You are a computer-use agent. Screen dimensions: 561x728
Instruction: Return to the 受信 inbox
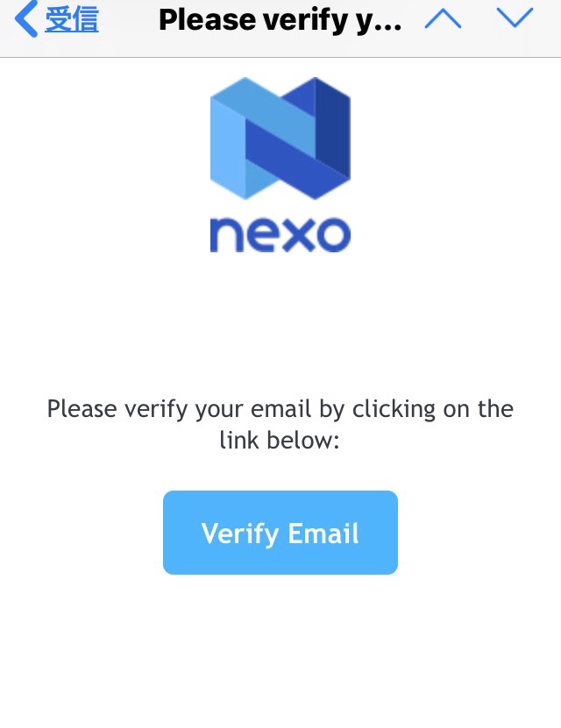point(57,19)
